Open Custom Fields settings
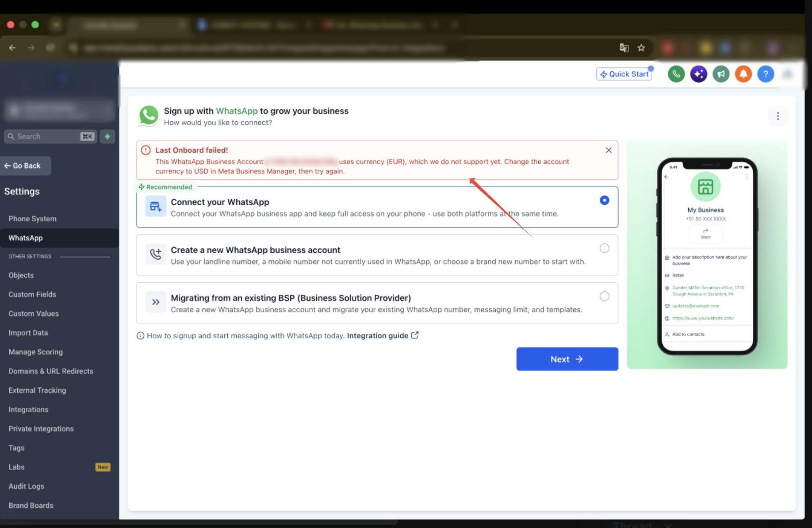This screenshot has height=528, width=812. 32,294
